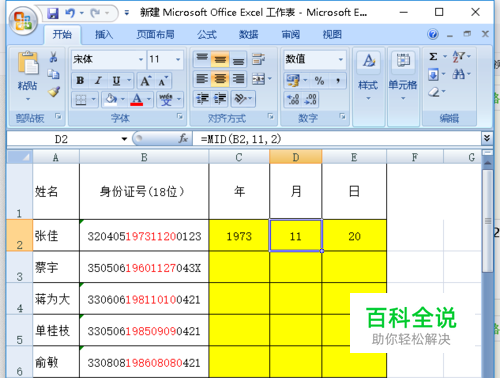
Task: Select column D header
Action: (x=296, y=157)
